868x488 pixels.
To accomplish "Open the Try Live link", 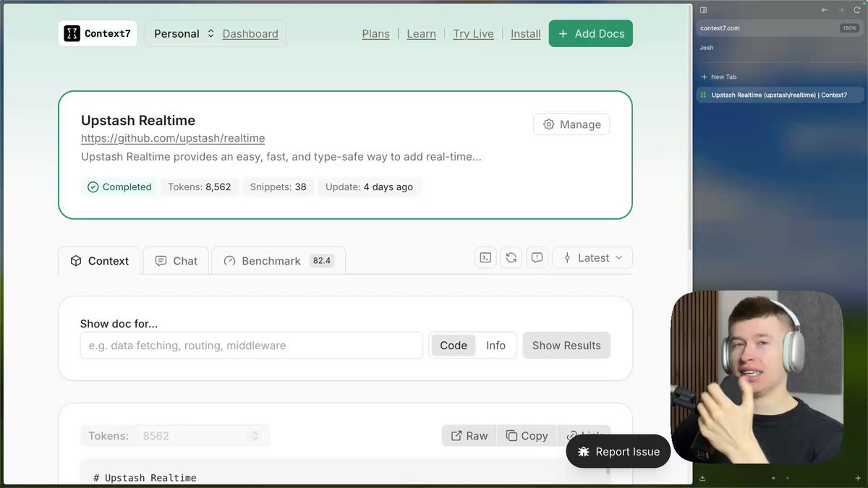I will [473, 34].
